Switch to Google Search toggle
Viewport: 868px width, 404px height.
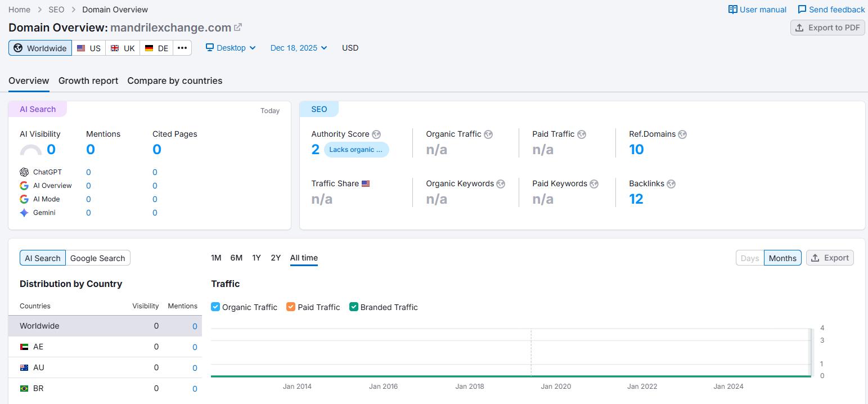(98, 258)
